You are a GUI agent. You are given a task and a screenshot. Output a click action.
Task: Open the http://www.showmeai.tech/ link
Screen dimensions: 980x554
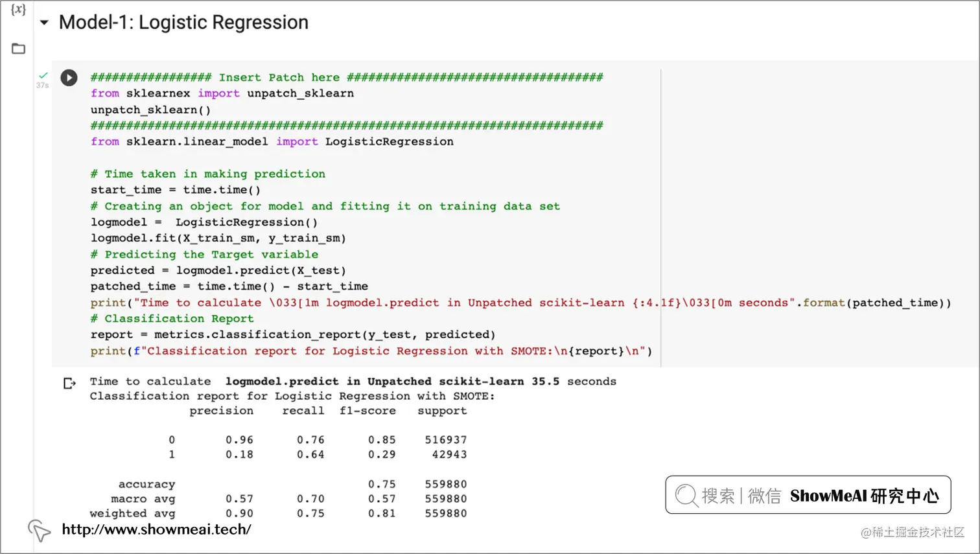click(156, 529)
